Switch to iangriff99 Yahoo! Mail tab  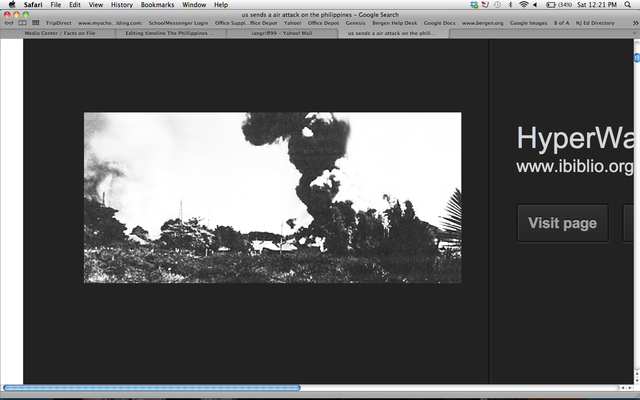[282, 33]
